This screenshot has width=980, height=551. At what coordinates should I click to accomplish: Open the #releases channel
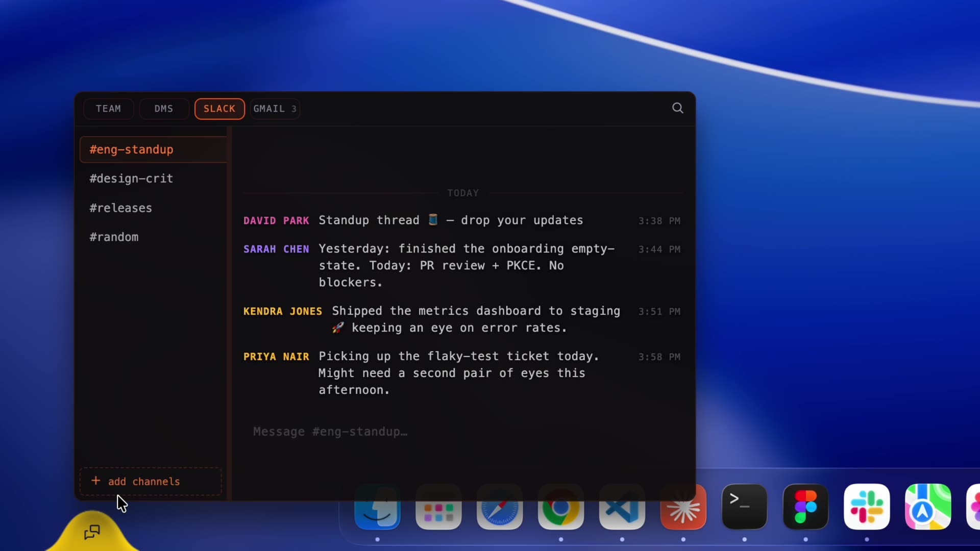point(153,208)
